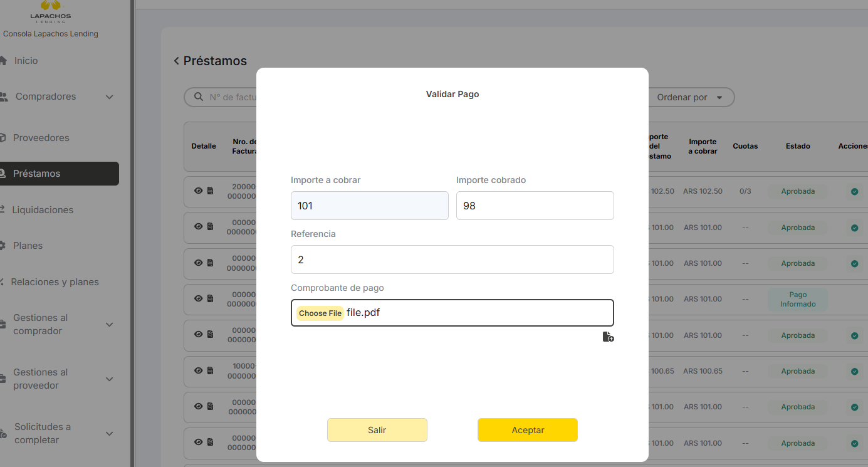Focus the Importe cobrado input field
This screenshot has width=868, height=467.
tap(535, 206)
